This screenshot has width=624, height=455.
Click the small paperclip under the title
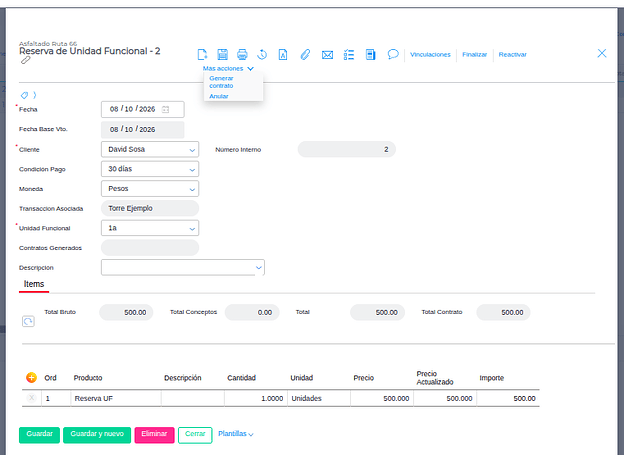click(25, 60)
